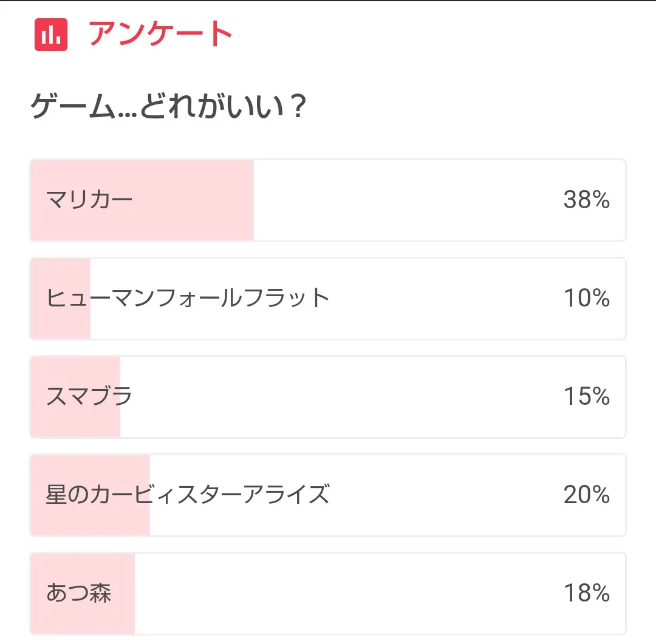Click empty white area of スマブラ bar

tap(340, 396)
